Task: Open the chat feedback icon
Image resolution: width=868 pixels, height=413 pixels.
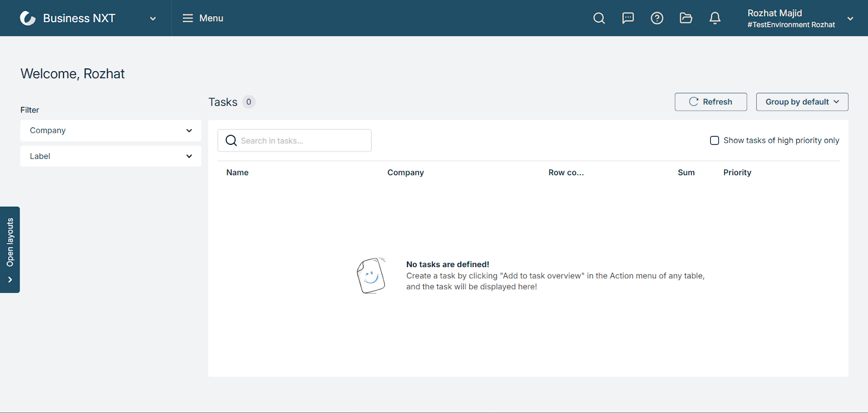Action: coord(628,18)
